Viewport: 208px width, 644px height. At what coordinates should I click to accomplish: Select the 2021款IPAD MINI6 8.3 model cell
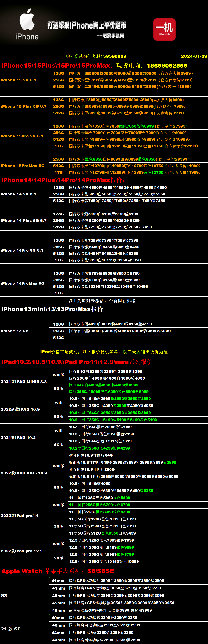[x=25, y=382]
